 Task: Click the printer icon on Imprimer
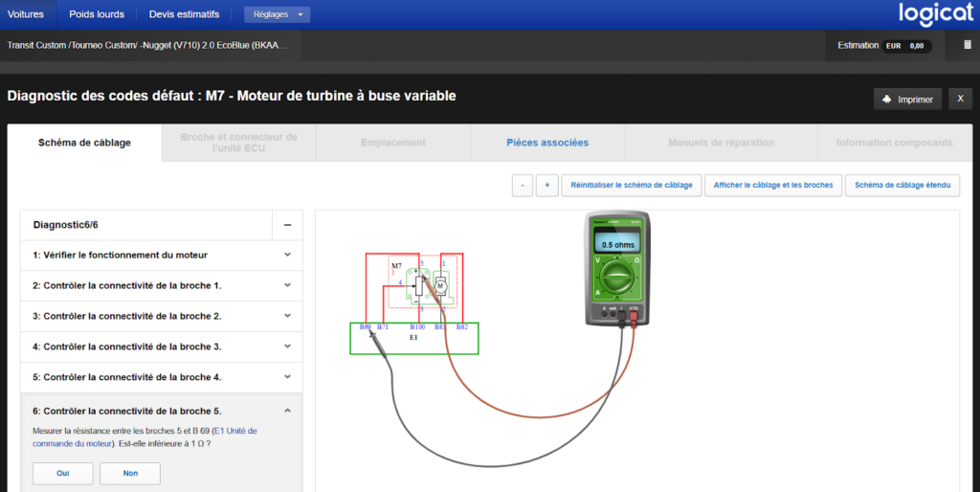point(887,100)
